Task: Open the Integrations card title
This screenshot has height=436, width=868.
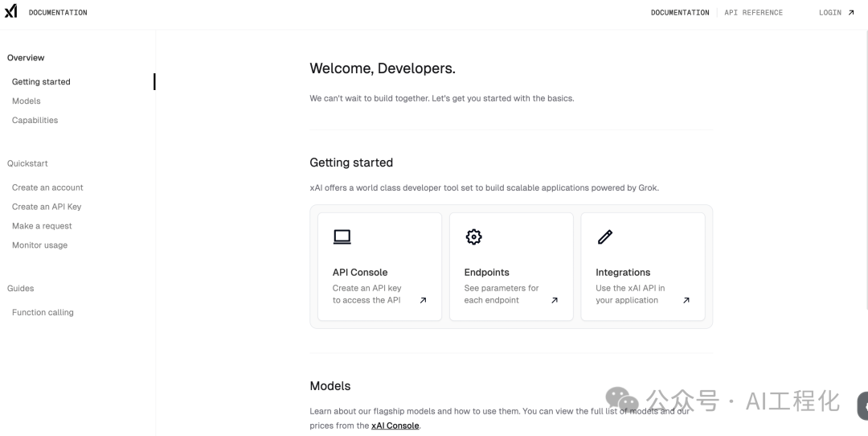Action: [623, 273]
